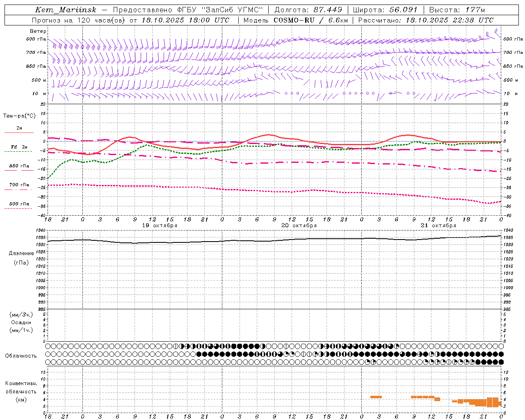Select the Долгота: 87.449 header field
Screen dimensions: 525x420
click(308, 10)
